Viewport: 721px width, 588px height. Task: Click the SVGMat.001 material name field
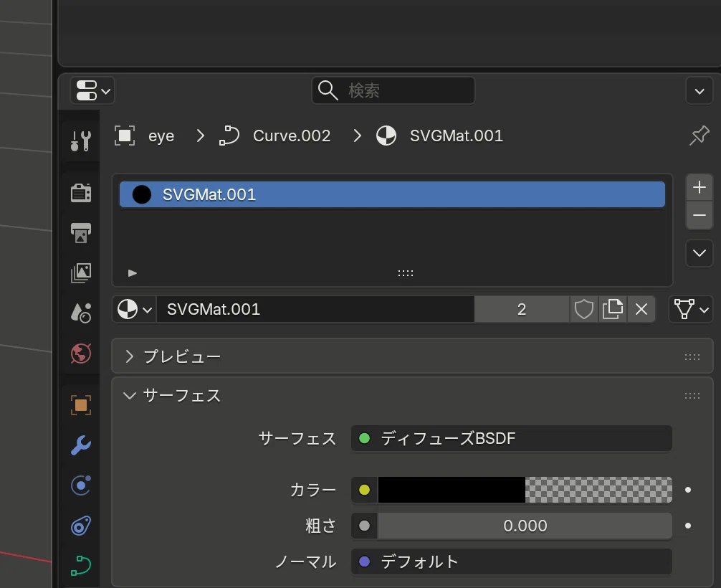click(315, 310)
